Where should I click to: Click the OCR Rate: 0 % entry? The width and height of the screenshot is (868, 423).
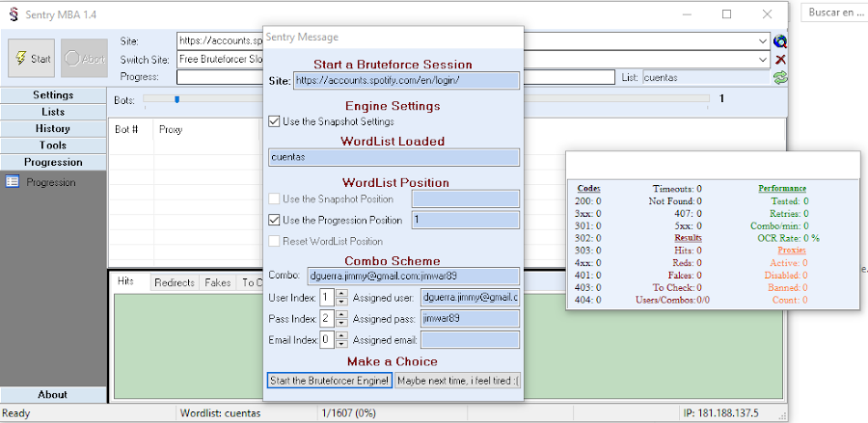click(788, 238)
